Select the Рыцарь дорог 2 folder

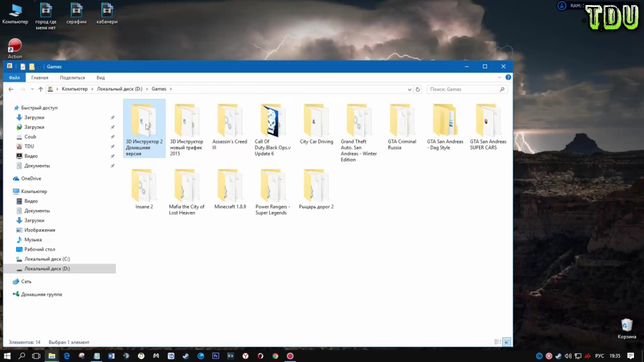[x=316, y=189]
